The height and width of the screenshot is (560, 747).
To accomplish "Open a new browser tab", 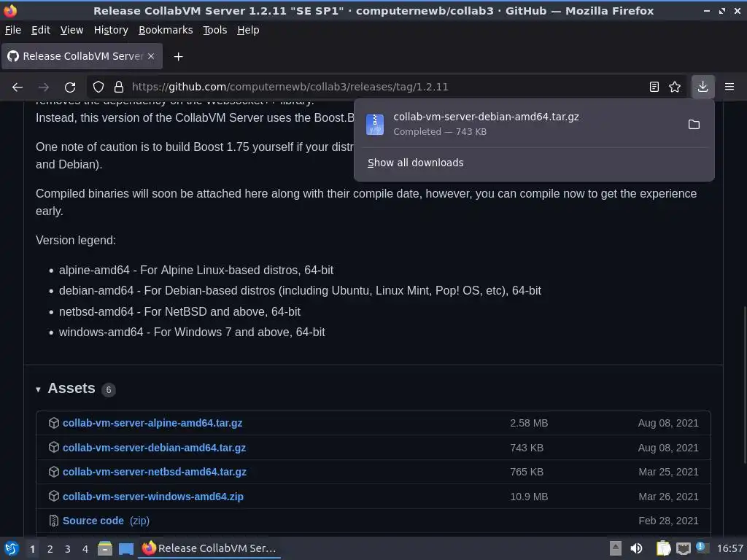I will pos(178,57).
